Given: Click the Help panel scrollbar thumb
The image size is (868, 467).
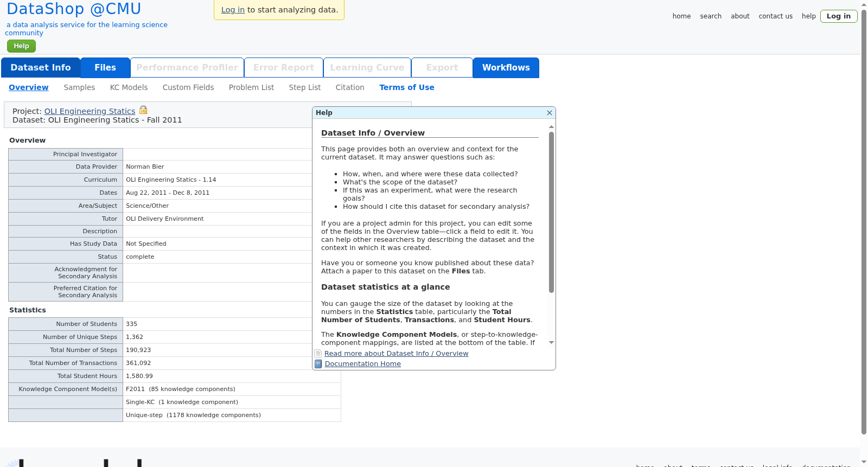Looking at the screenshot, I should 551,212.
